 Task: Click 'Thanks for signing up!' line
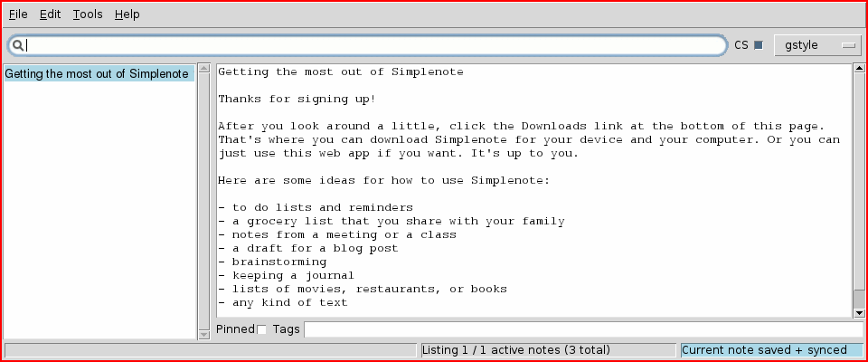(x=297, y=100)
